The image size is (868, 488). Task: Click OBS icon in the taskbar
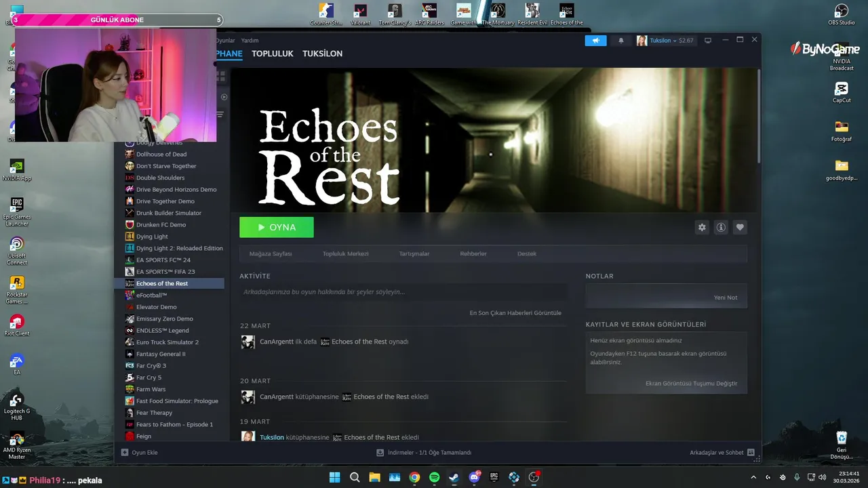[534, 477]
